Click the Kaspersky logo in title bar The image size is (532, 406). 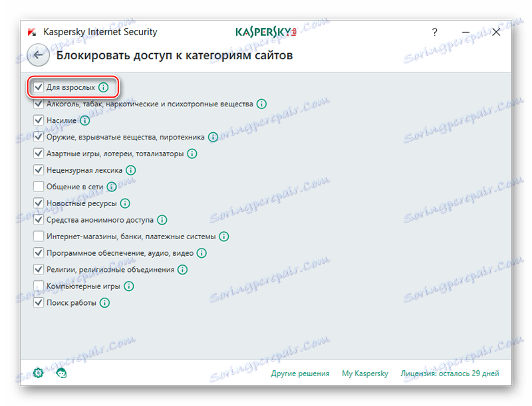(x=265, y=32)
